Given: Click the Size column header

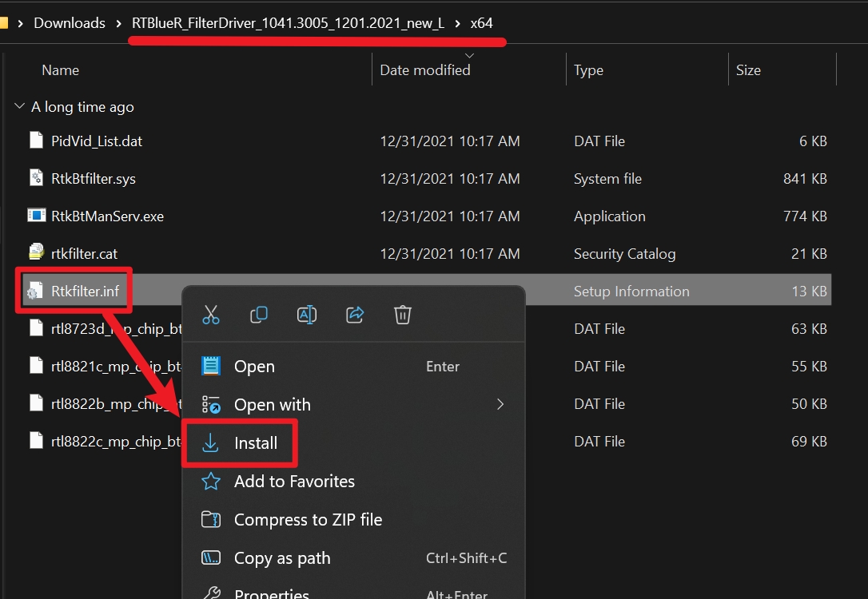Looking at the screenshot, I should [x=748, y=70].
